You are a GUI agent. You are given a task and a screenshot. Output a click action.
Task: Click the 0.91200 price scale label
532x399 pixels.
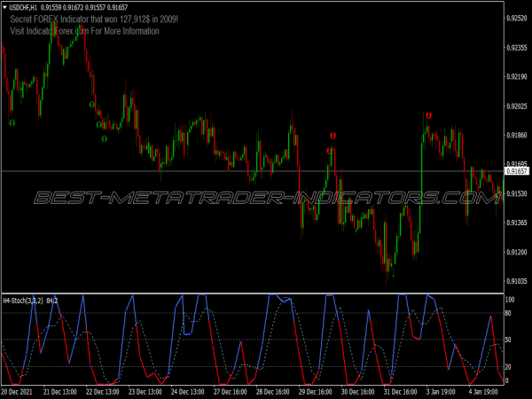(517, 252)
